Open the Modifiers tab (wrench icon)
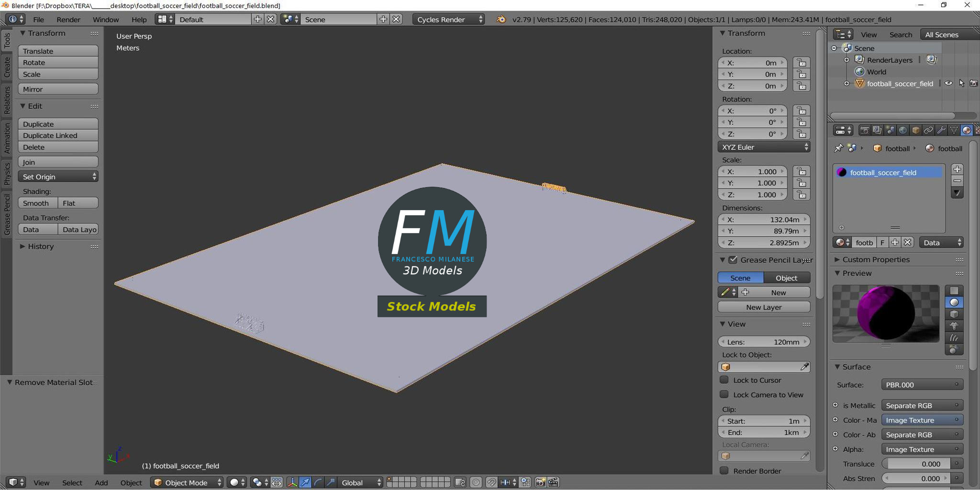 click(941, 130)
